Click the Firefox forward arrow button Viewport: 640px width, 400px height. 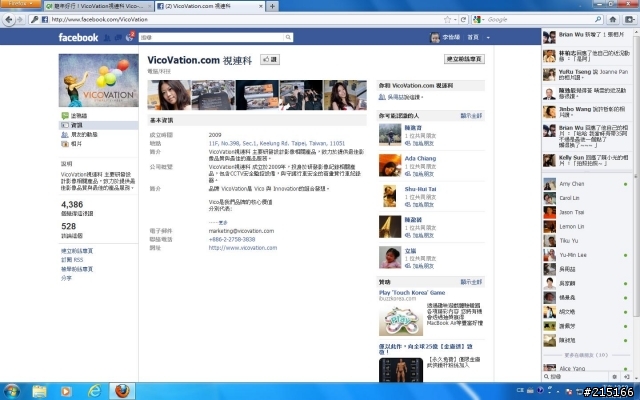click(x=20, y=19)
